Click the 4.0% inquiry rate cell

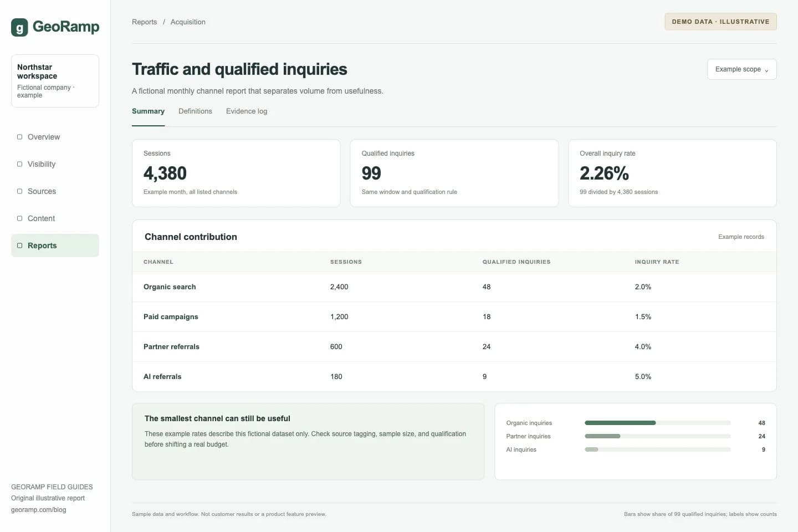coord(643,347)
